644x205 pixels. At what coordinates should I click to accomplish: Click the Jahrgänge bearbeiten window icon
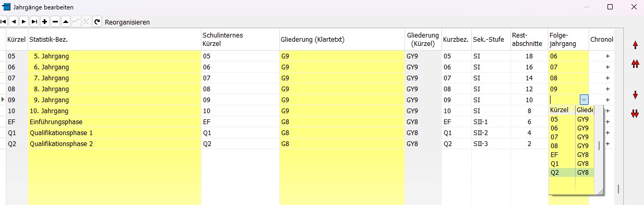(7, 7)
